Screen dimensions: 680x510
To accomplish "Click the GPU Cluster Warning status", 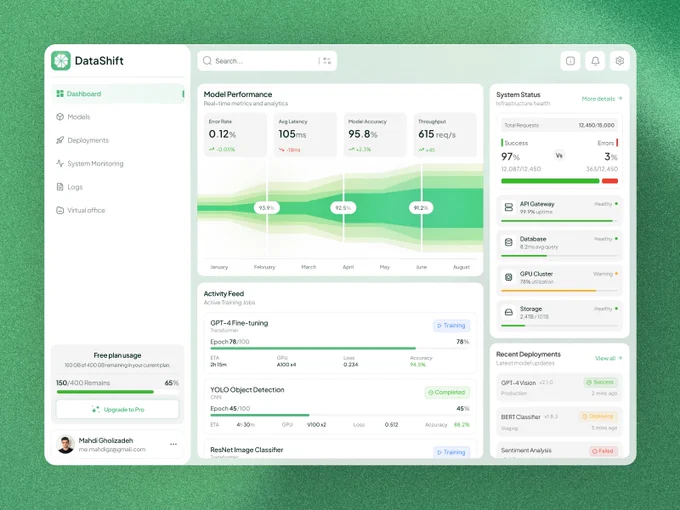I will pyautogui.click(x=605, y=274).
